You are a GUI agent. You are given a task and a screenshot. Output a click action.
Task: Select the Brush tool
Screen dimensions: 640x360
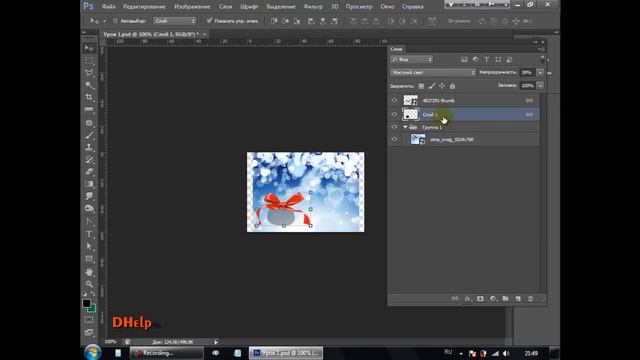[x=89, y=135]
